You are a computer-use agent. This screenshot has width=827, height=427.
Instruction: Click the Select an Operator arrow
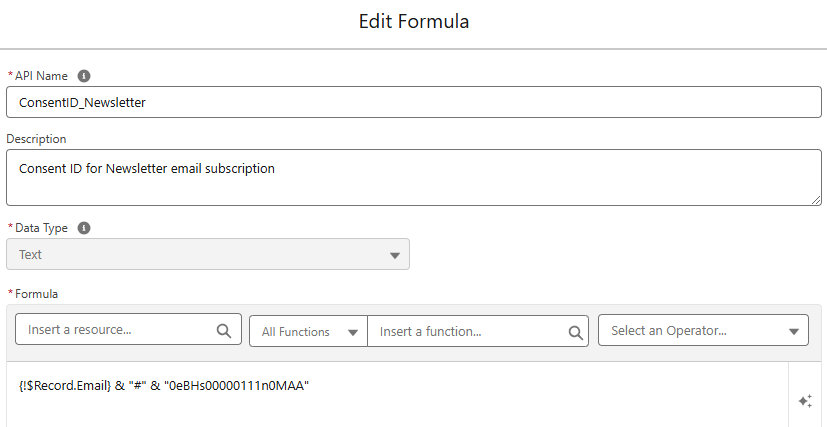[x=794, y=332]
